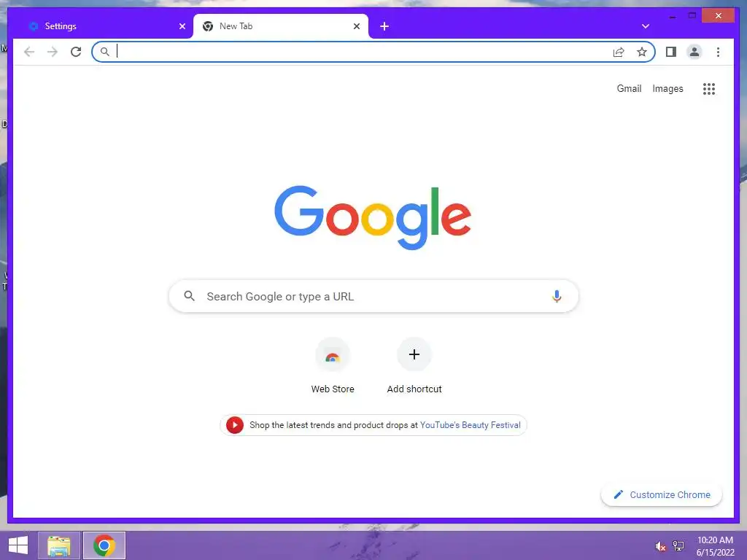Reload the current page
This screenshot has height=560, width=747.
point(76,52)
